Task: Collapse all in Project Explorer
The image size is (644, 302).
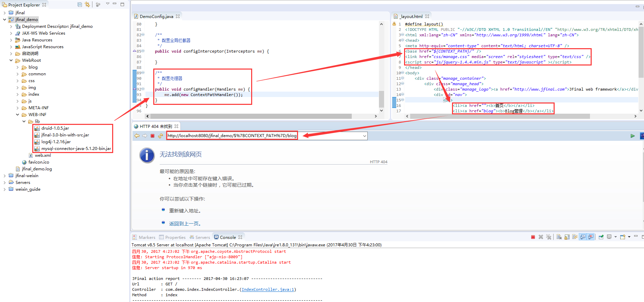Action: tap(80, 5)
